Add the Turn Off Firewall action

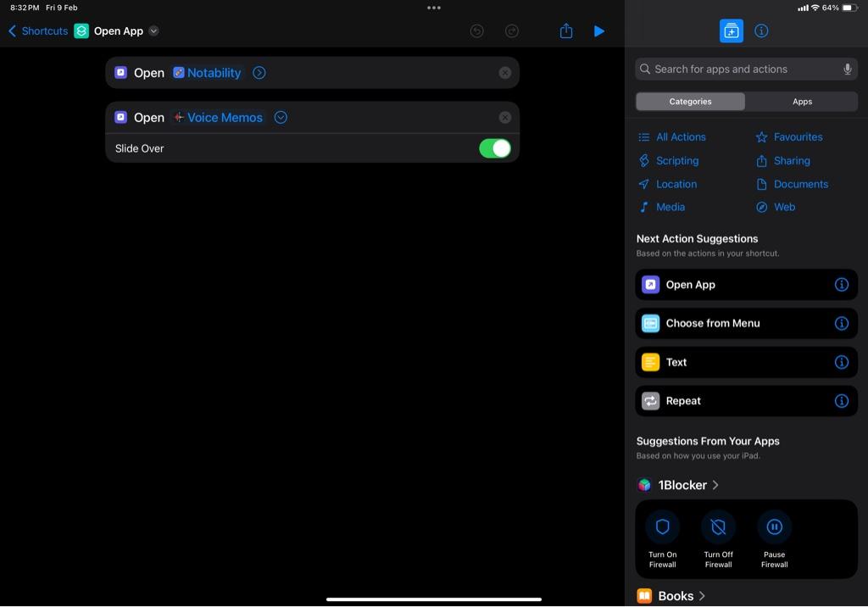pyautogui.click(x=718, y=539)
